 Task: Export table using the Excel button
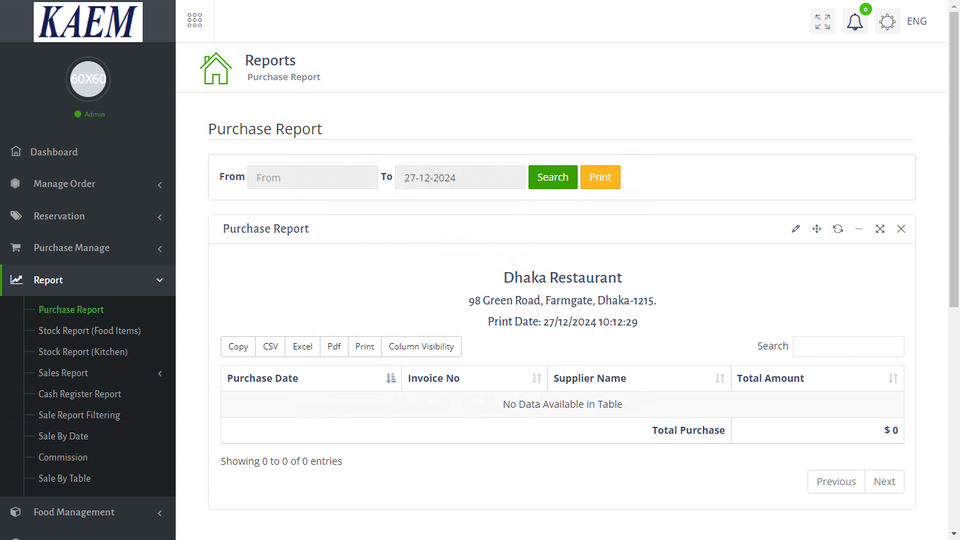coord(302,347)
